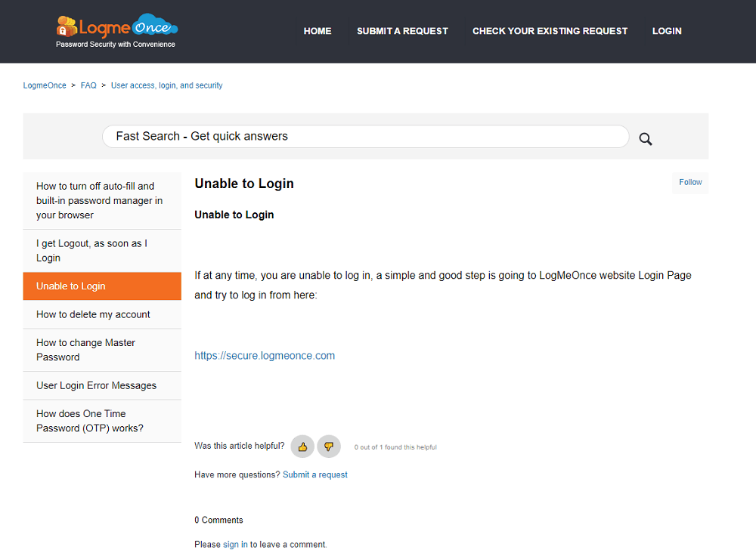Click the Submit a request link
756x550 pixels.
click(314, 475)
